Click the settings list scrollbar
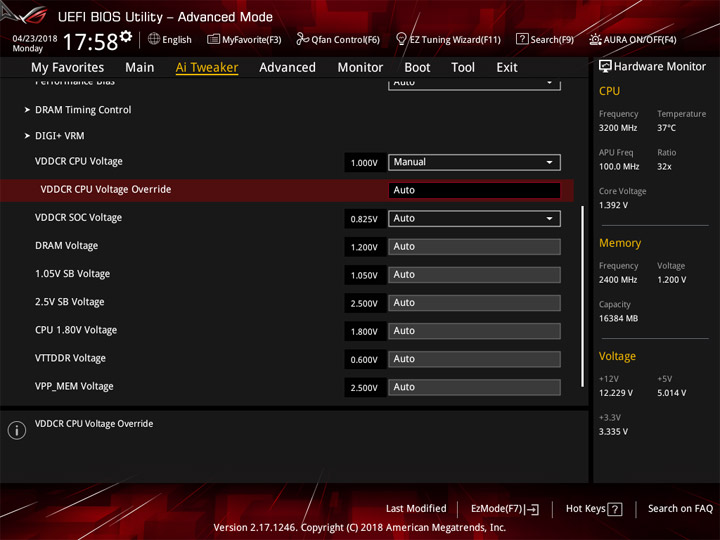 coord(583,296)
